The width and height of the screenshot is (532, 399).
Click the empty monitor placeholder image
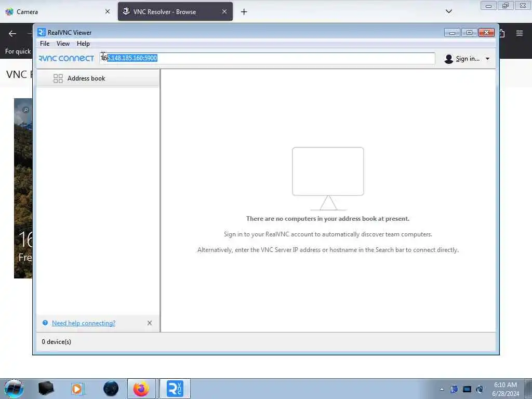[328, 179]
